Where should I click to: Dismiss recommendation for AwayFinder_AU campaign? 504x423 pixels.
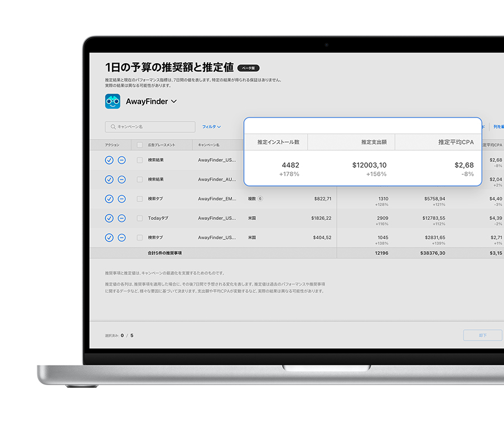click(122, 180)
